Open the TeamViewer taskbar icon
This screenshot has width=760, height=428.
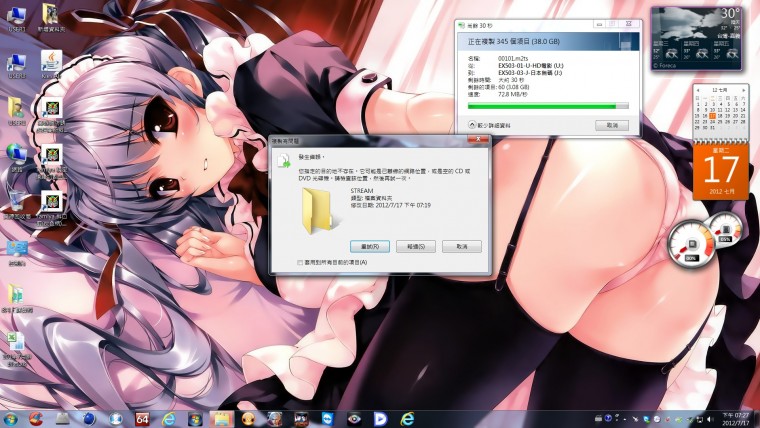pos(328,418)
